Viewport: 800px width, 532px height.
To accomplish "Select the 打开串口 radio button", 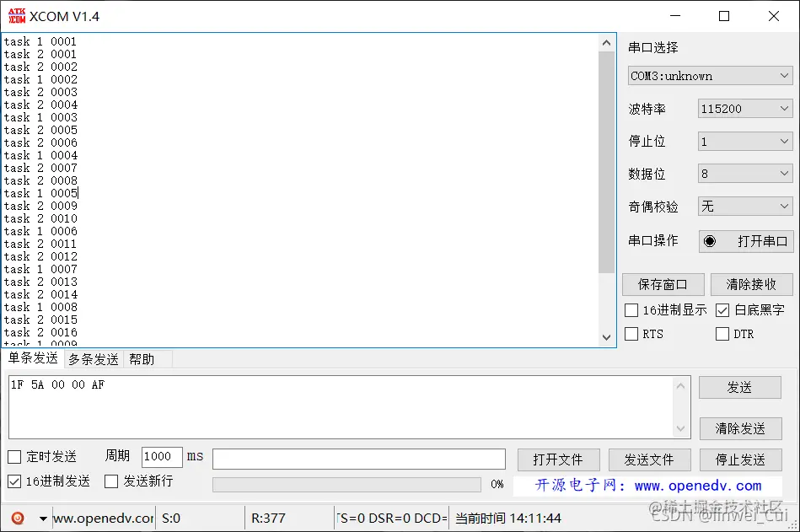I will click(709, 241).
